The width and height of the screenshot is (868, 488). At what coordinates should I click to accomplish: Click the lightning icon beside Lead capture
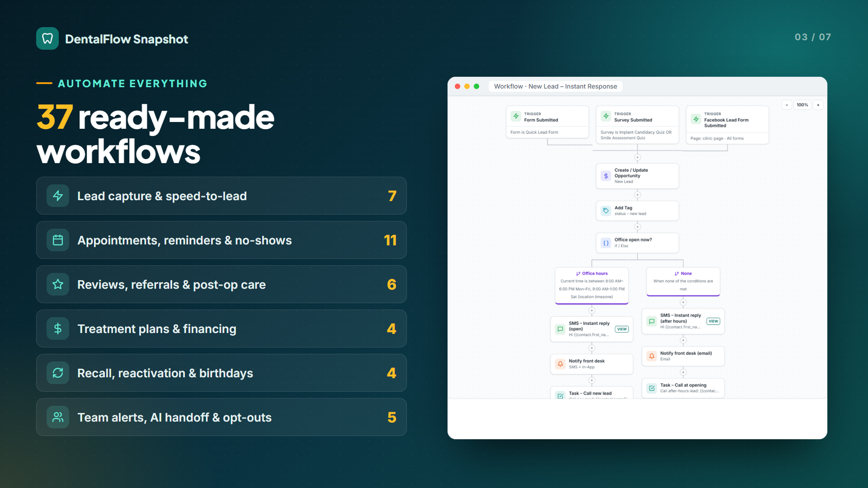pyautogui.click(x=58, y=196)
